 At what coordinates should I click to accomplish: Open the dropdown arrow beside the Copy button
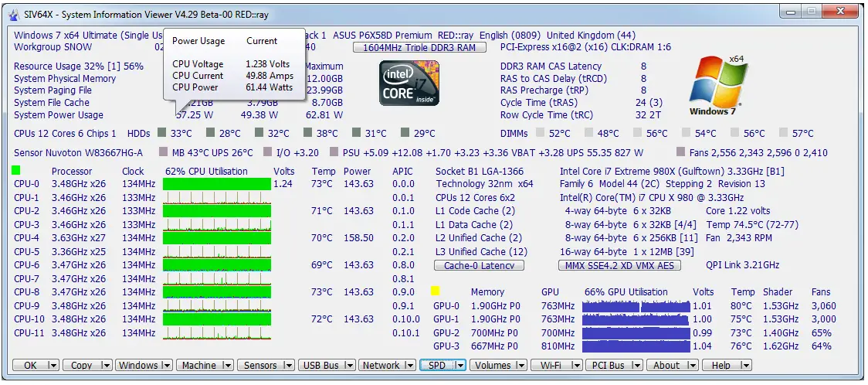click(107, 365)
